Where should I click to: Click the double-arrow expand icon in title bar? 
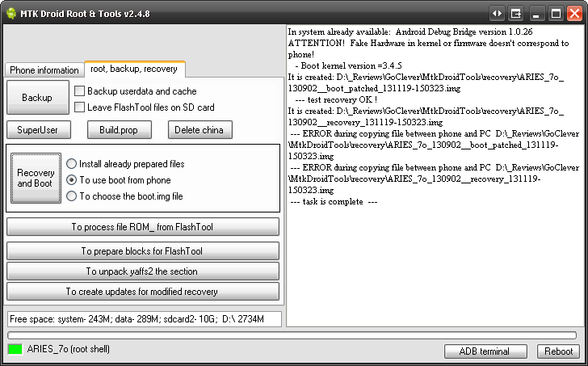click(498, 14)
